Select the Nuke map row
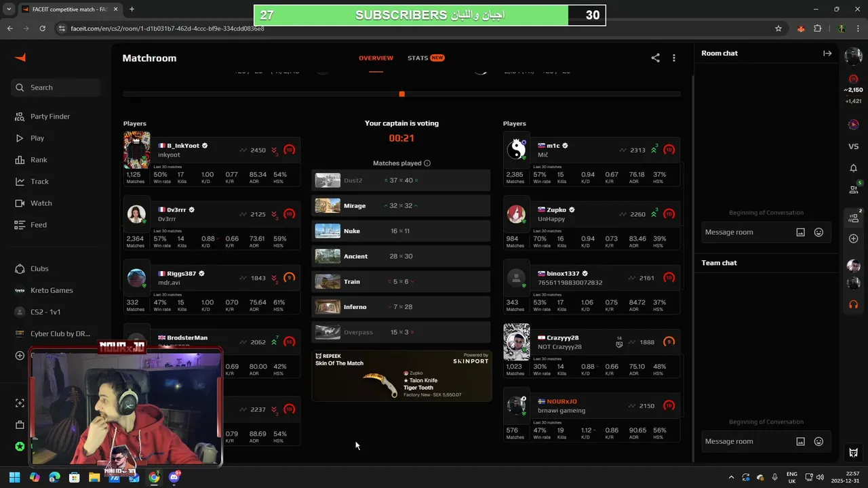 (x=401, y=231)
